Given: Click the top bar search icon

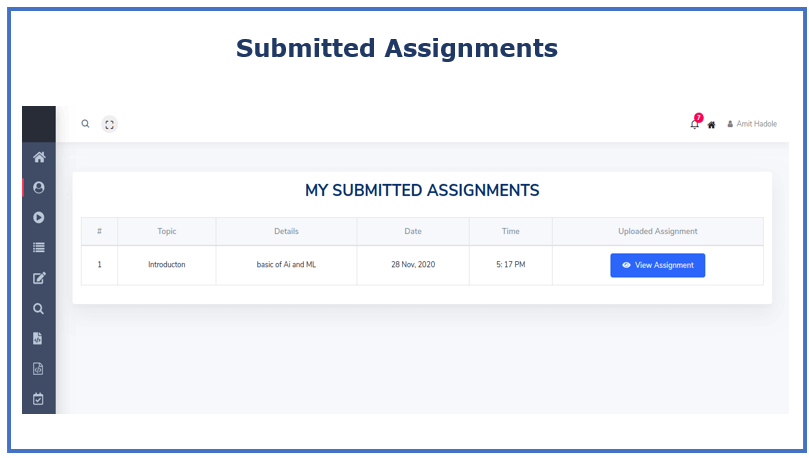Looking at the screenshot, I should point(85,124).
